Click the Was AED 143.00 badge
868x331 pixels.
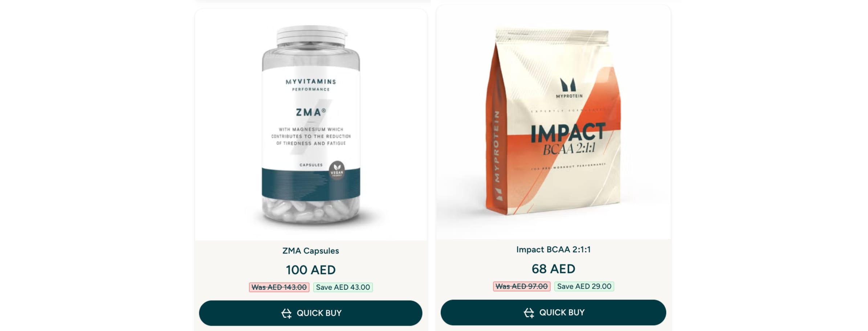click(x=279, y=287)
